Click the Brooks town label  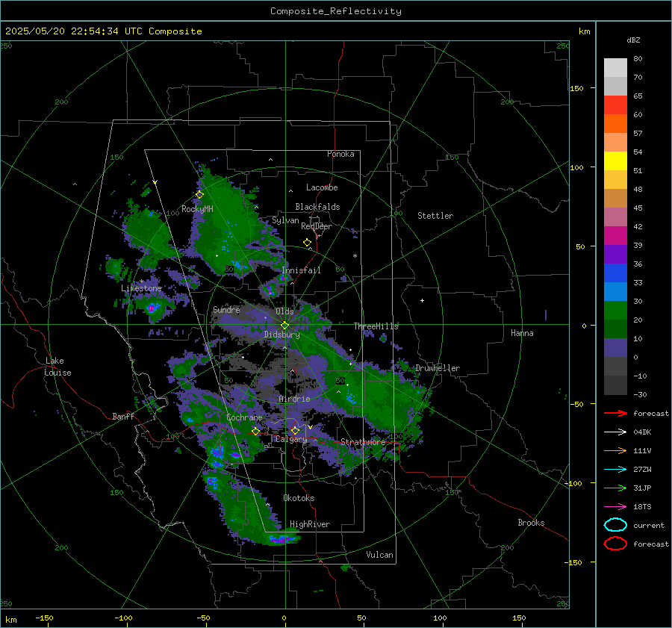(531, 523)
